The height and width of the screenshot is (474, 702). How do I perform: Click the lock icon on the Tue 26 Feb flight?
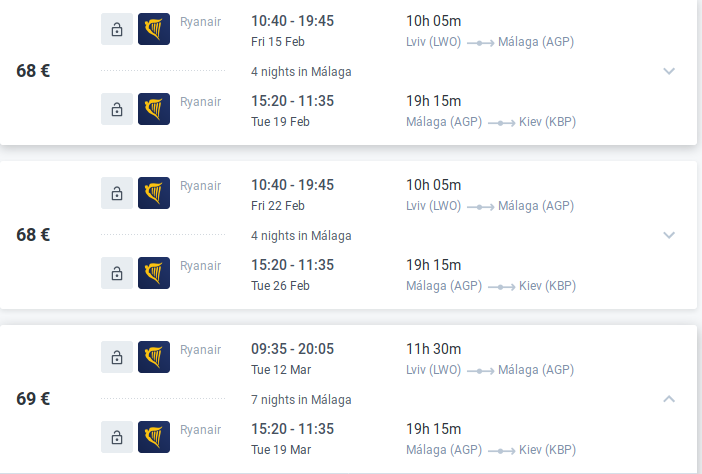pyautogui.click(x=117, y=273)
